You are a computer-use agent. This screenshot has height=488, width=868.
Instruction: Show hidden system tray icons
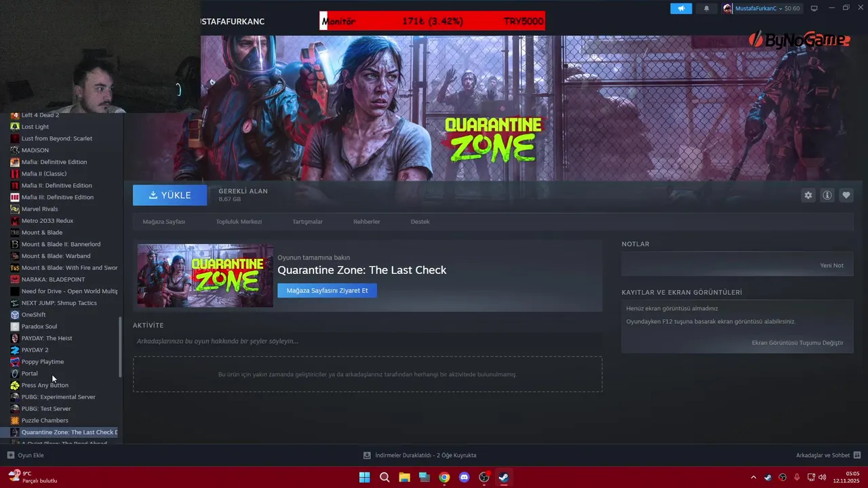pyautogui.click(x=753, y=477)
